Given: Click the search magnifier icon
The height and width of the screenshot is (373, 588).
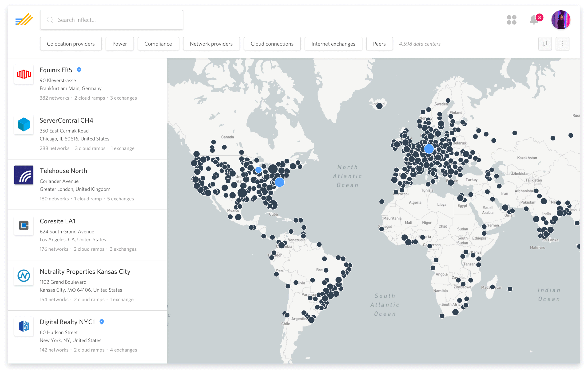Looking at the screenshot, I should coord(50,20).
